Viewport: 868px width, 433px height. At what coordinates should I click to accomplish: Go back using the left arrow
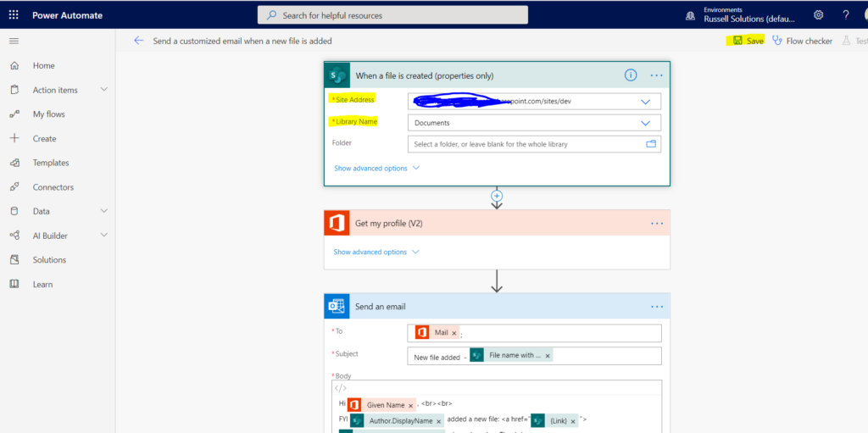(x=139, y=41)
